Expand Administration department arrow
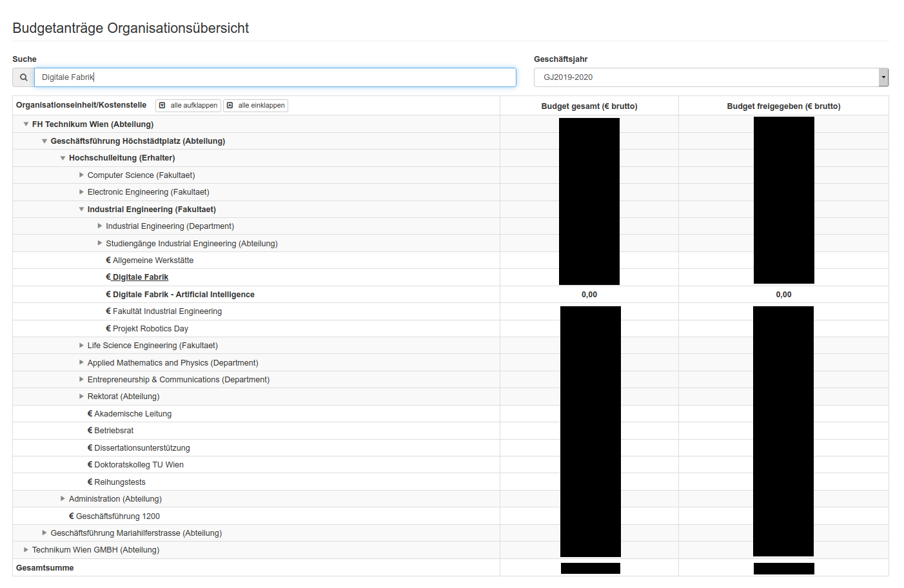 click(x=63, y=499)
